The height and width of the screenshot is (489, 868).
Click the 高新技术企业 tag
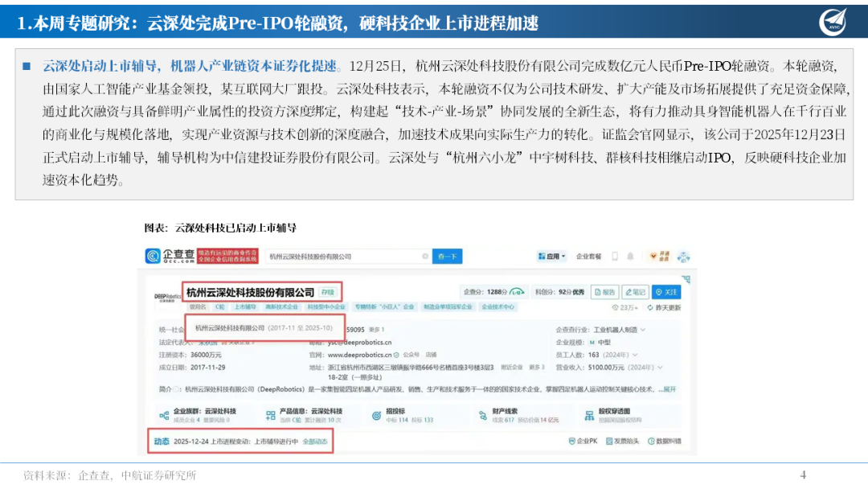click(x=281, y=306)
